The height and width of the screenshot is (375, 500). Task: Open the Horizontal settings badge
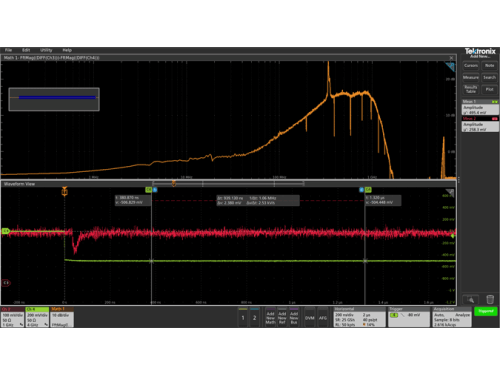(x=360, y=317)
